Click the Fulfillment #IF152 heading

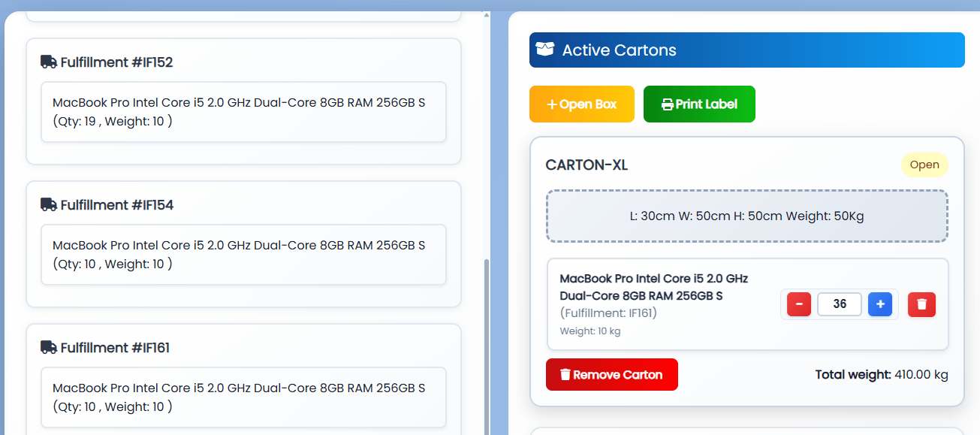(116, 62)
